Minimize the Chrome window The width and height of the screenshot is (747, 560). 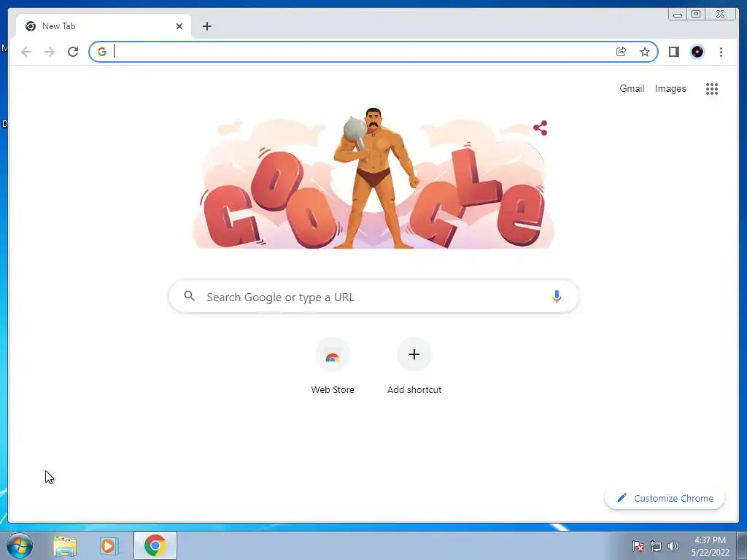click(678, 15)
